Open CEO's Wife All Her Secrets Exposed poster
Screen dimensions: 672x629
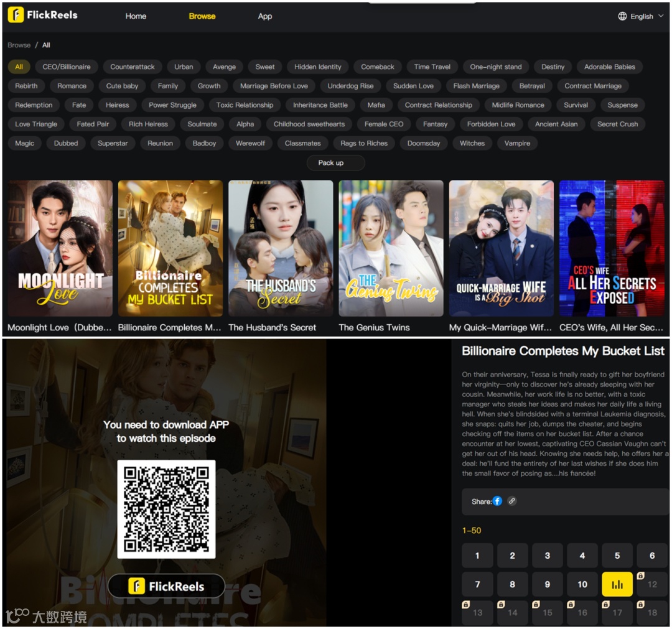point(612,248)
